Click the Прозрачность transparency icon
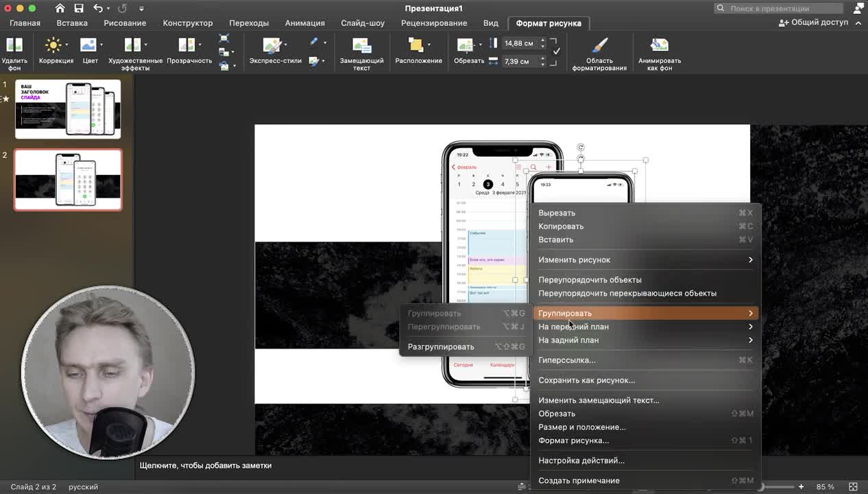 (186, 45)
